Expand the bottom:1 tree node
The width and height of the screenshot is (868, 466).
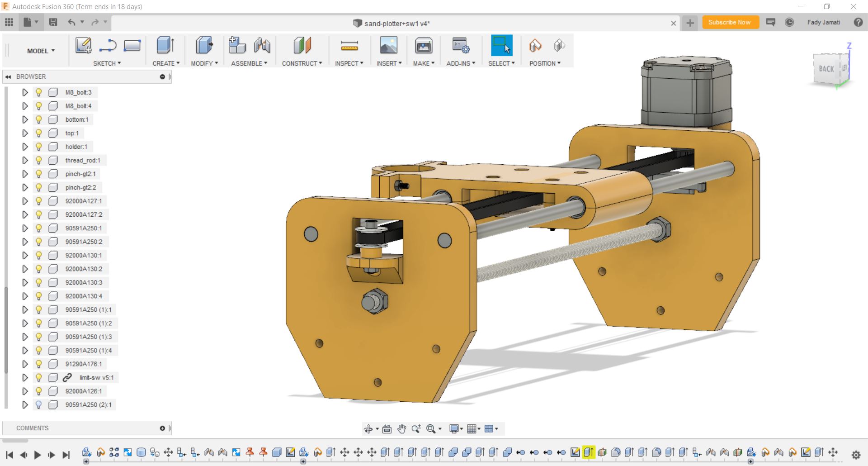coord(25,119)
